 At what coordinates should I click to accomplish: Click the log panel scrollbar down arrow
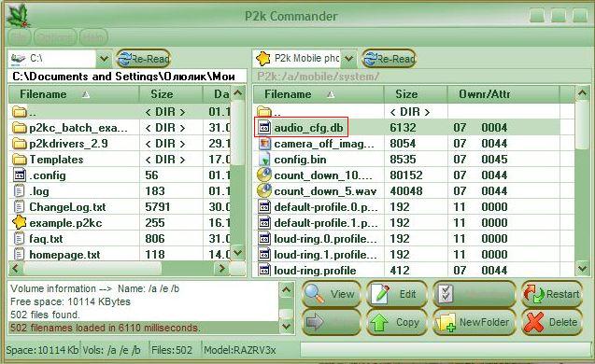287,326
